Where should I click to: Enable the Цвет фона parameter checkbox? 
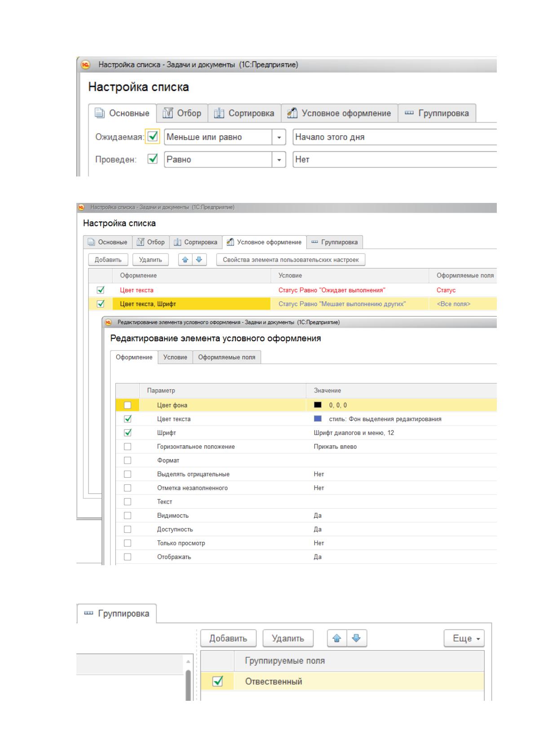128,405
